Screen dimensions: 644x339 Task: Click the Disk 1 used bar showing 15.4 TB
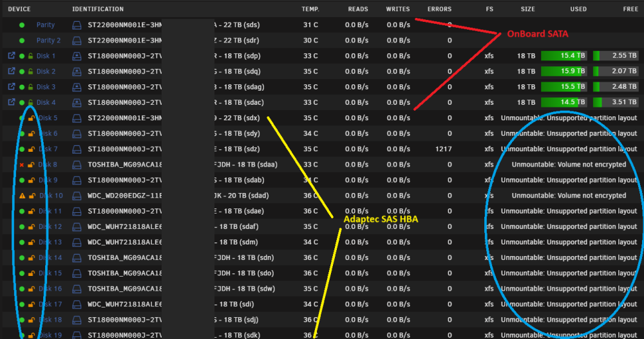563,56
